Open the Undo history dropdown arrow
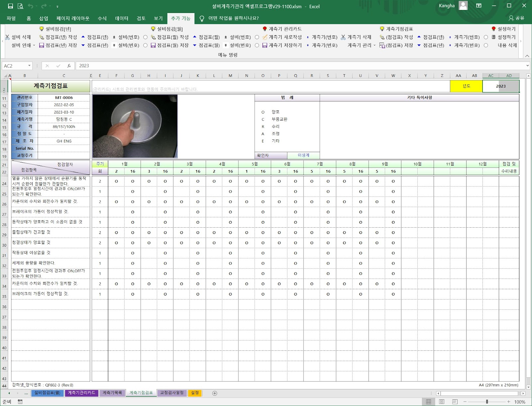The width and height of the screenshot is (532, 406). (37, 6)
